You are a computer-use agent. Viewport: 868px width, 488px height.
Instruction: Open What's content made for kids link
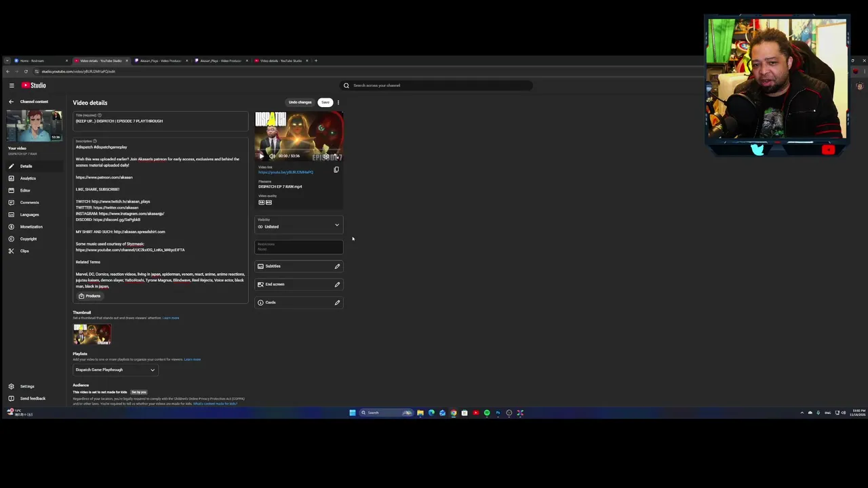[x=216, y=404]
